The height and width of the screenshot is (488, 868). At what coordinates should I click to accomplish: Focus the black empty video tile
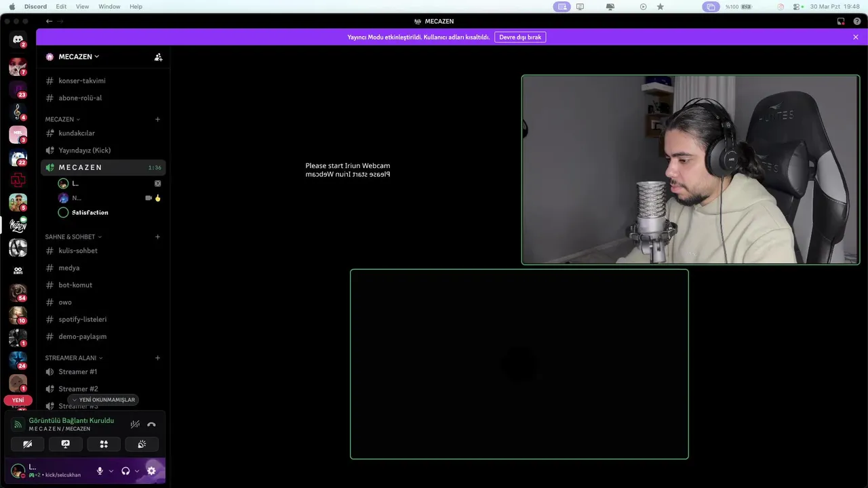coord(519,364)
